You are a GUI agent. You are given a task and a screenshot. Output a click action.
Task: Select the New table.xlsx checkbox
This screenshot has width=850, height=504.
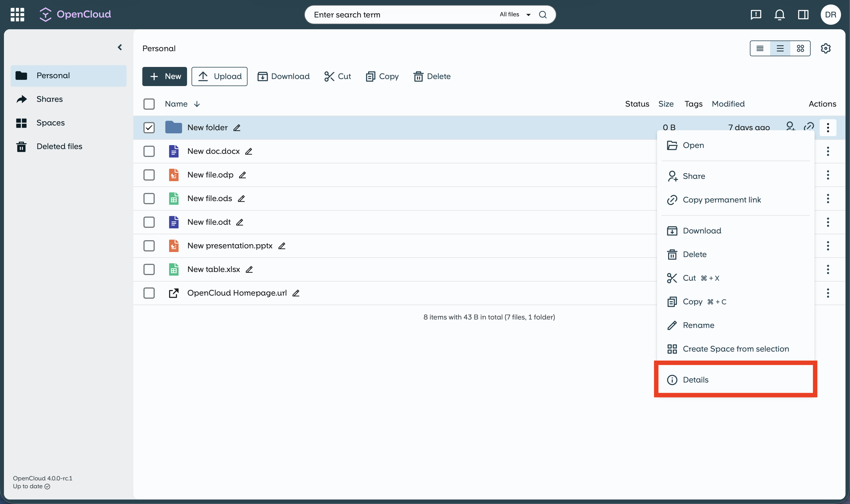point(149,269)
